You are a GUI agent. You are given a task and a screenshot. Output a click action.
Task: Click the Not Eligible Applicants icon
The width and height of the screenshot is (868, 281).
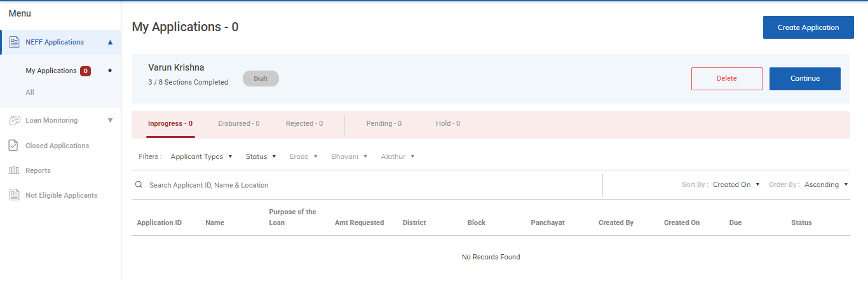(x=14, y=195)
